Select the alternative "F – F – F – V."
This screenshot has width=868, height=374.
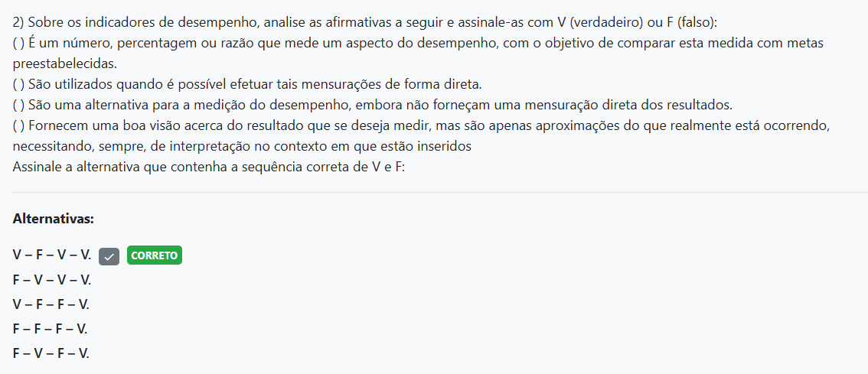51,329
